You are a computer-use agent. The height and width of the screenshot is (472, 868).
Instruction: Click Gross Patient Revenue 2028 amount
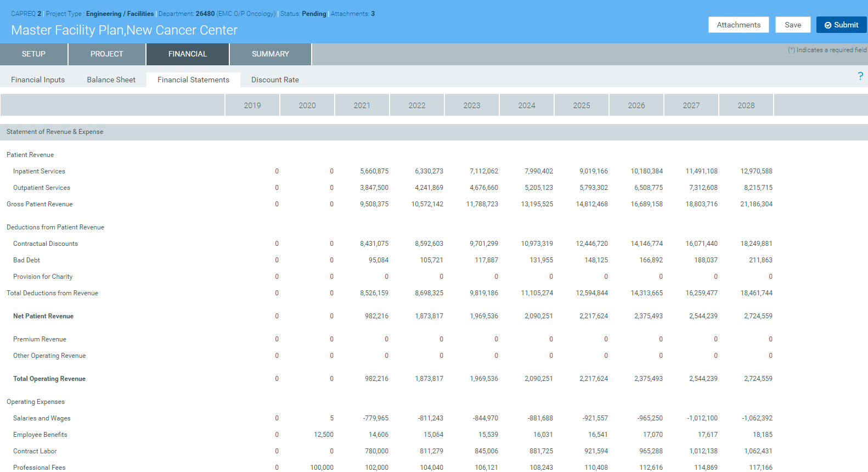(x=756, y=204)
